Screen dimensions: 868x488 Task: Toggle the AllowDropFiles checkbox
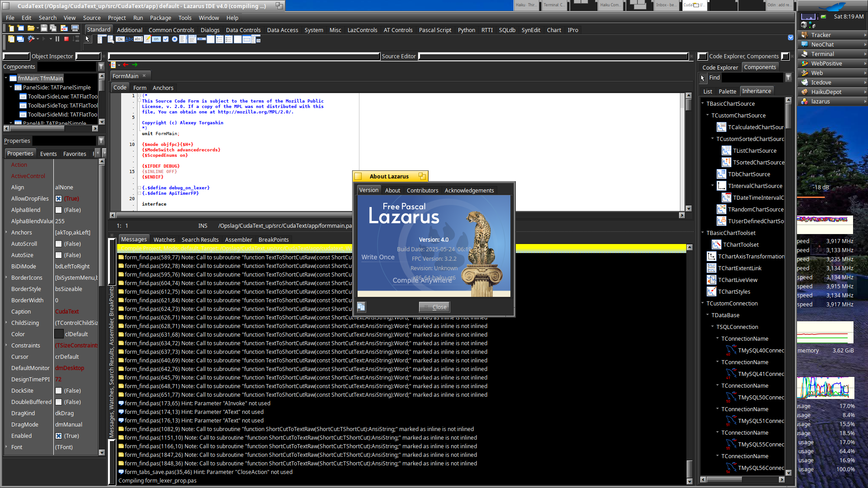pos(58,199)
